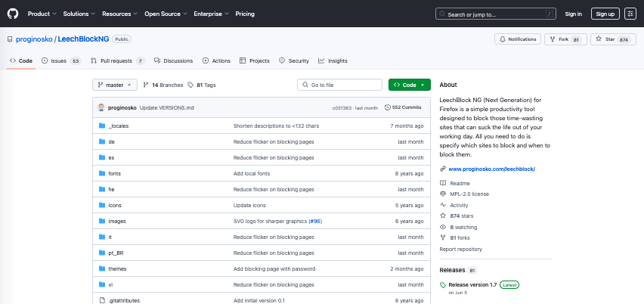The height and width of the screenshot is (304, 644).
Task: Switch to the Issues tab
Action: pyautogui.click(x=61, y=60)
